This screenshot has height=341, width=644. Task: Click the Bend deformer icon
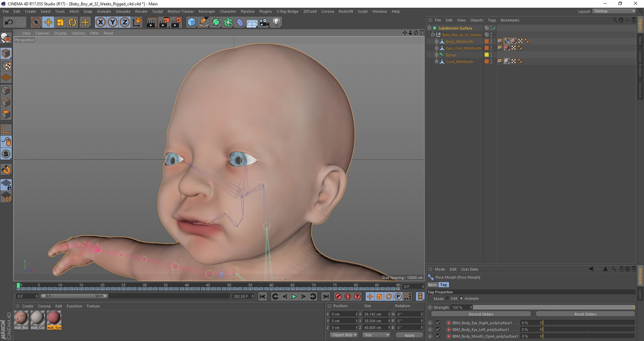[x=240, y=22]
